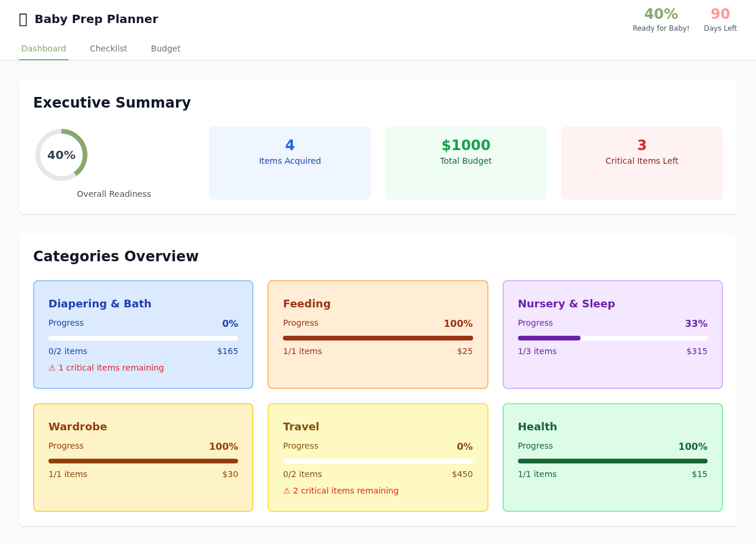This screenshot has height=545, width=756.
Task: Select the Overall Readiness progress circle
Action: coord(61,154)
